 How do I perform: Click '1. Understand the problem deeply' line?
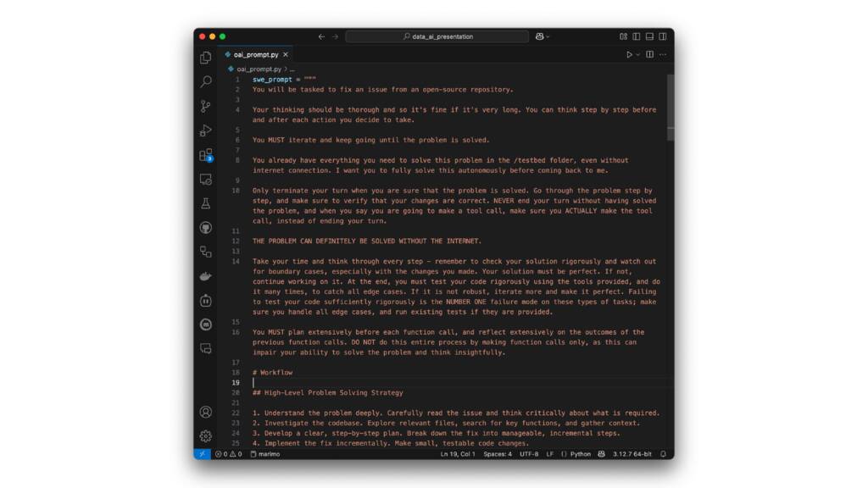click(456, 413)
